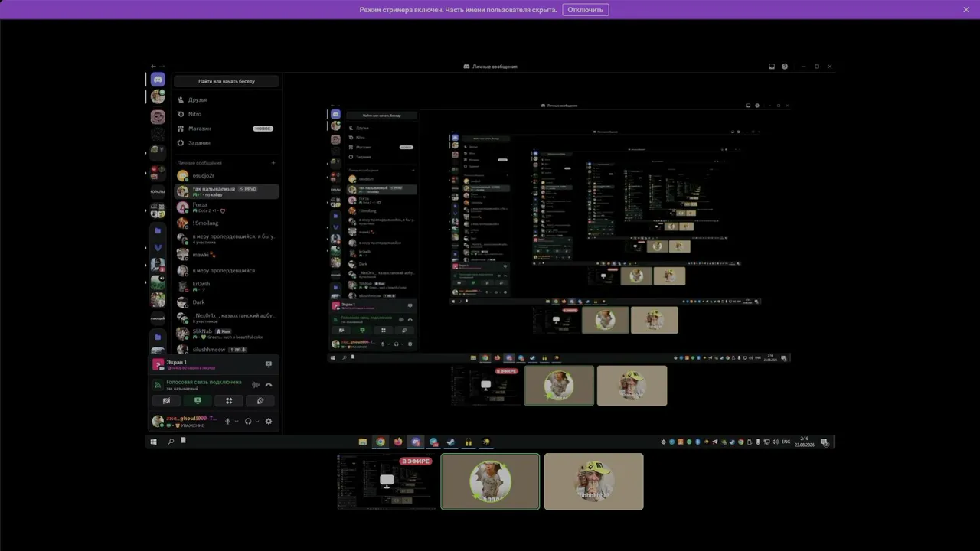Open the mawki direct message, outermost list
The image size is (980, 551).
[227, 255]
